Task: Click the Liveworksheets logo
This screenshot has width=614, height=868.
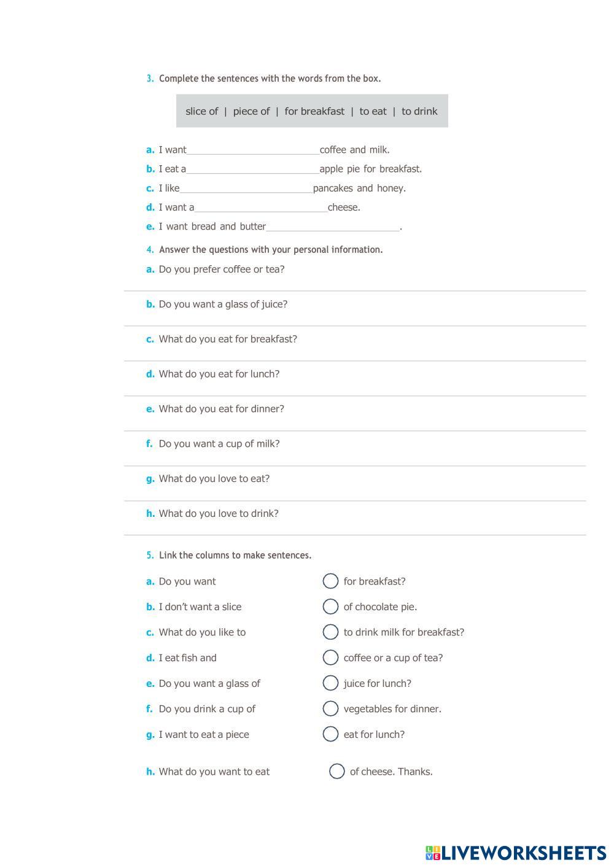Action: [x=516, y=853]
